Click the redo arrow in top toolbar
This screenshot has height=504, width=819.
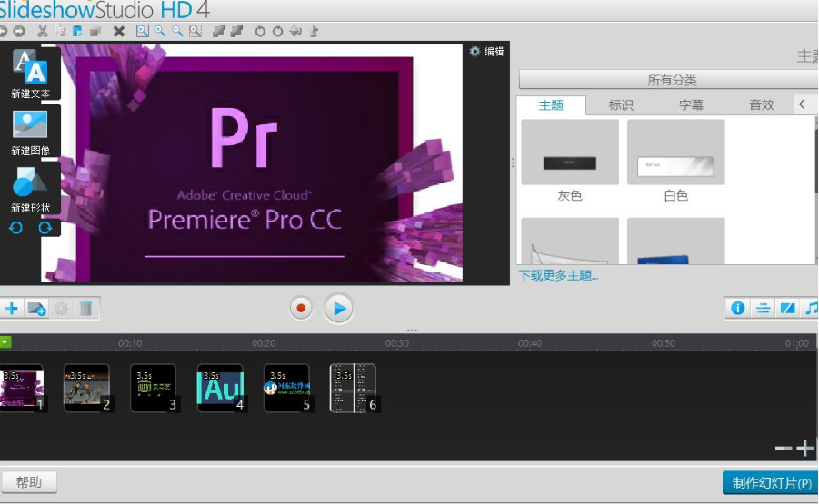tap(19, 31)
